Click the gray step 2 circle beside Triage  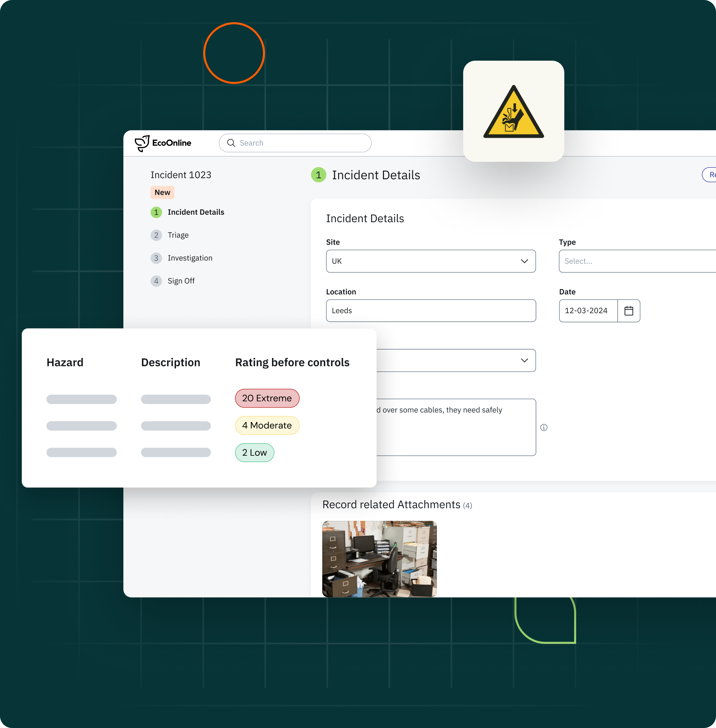coord(156,235)
